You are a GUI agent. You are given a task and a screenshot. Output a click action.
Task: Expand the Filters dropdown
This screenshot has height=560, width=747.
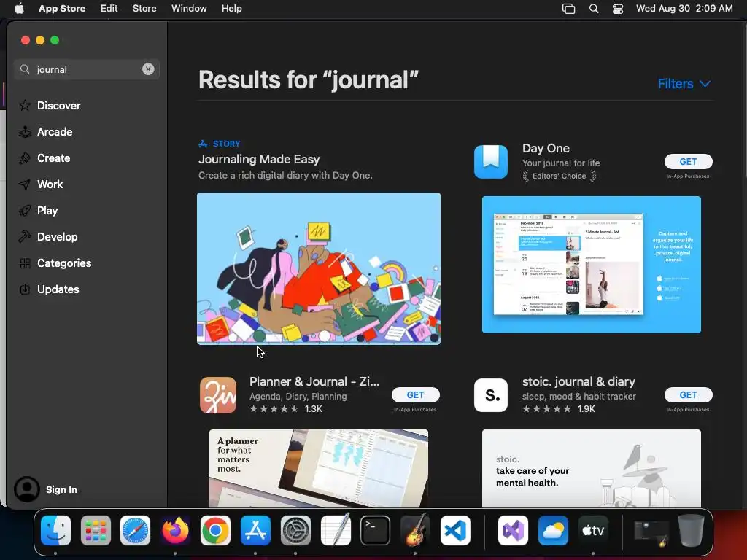point(684,83)
